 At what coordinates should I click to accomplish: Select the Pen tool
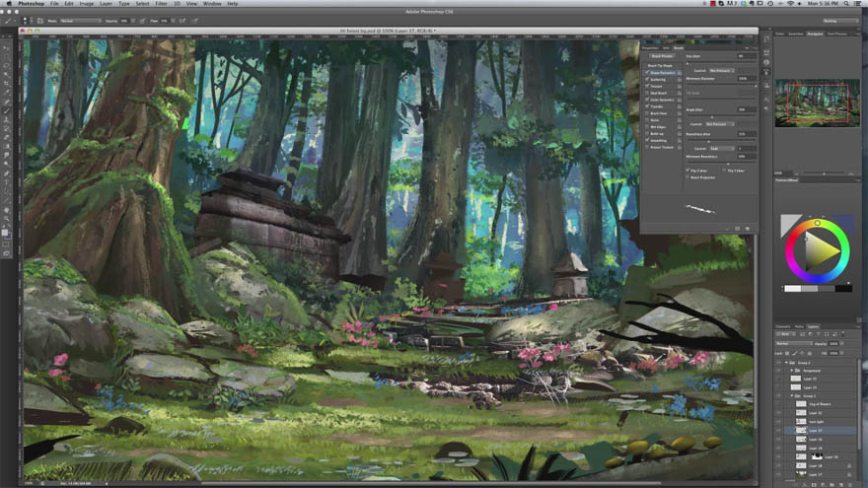pyautogui.click(x=7, y=172)
